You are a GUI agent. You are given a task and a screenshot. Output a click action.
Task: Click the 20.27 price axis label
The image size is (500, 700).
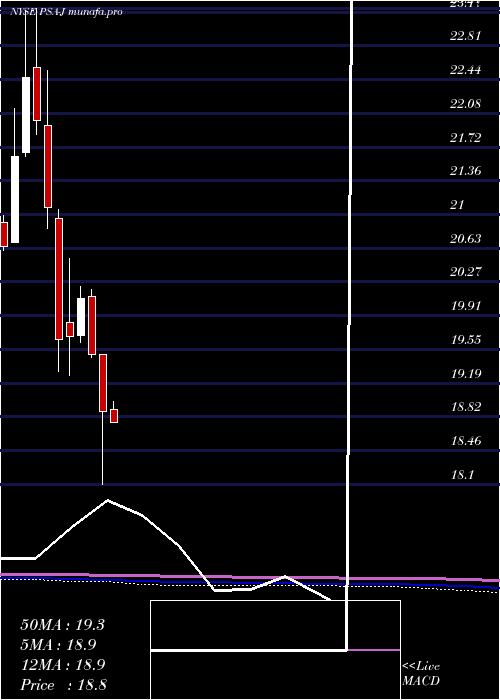tap(466, 272)
